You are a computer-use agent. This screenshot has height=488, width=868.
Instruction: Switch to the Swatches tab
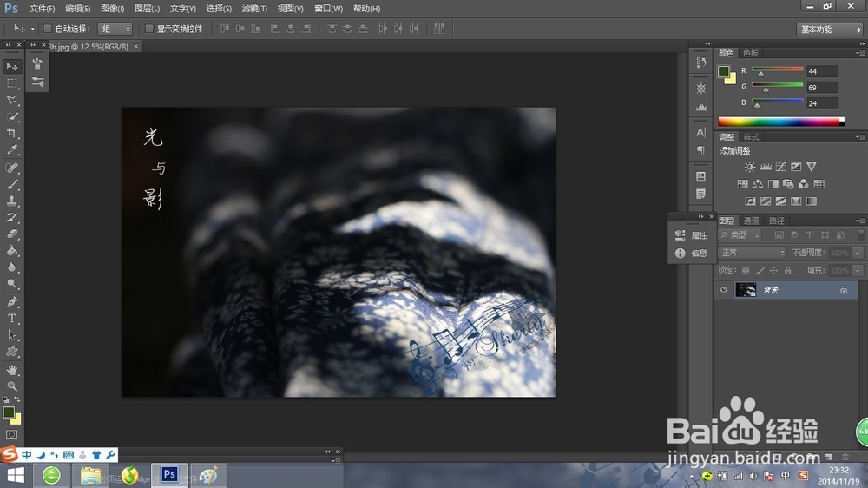coord(751,53)
